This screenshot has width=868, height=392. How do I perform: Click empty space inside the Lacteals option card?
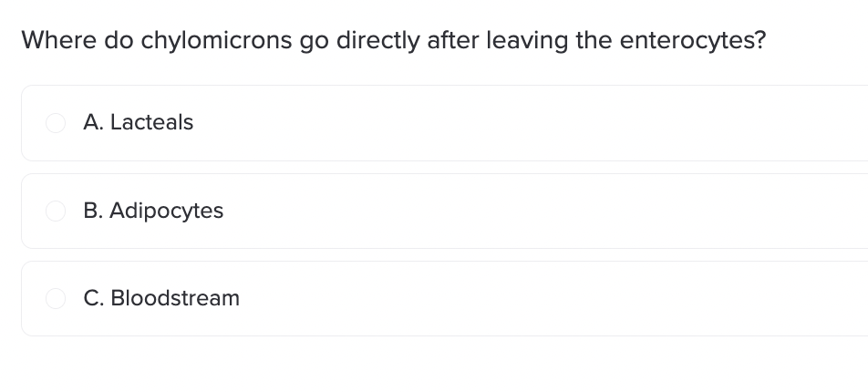(x=526, y=123)
